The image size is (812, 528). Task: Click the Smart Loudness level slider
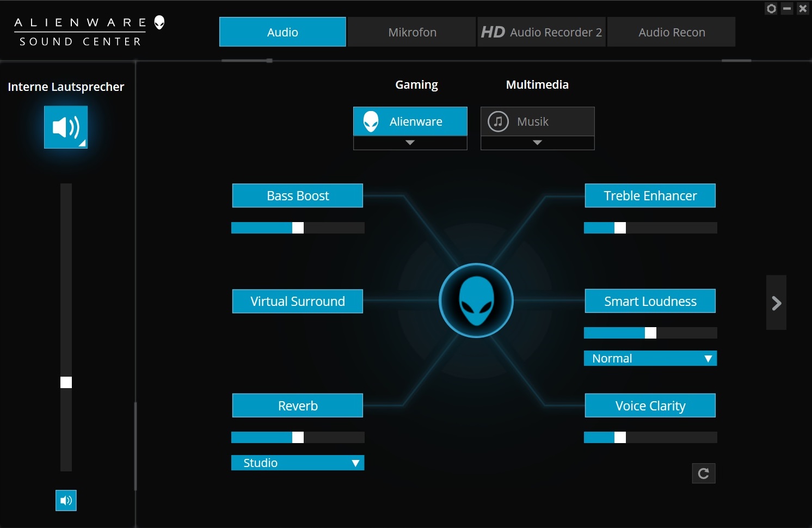[650, 333]
